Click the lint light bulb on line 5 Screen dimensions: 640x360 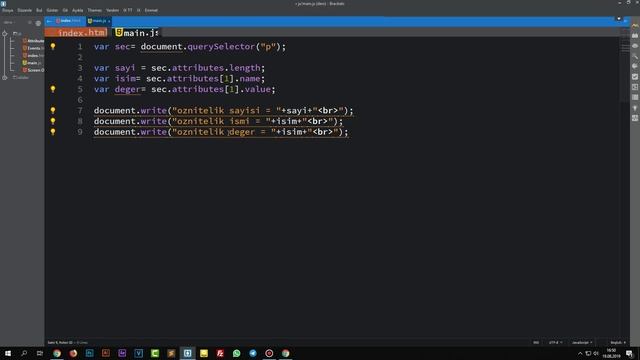(53, 89)
